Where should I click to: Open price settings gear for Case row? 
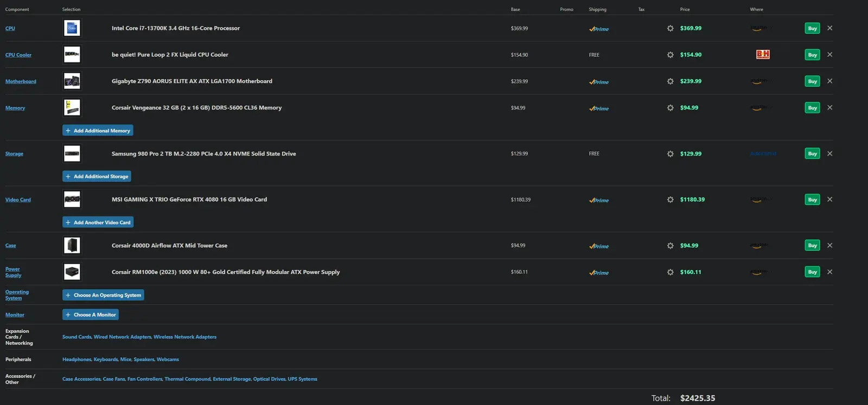670,246
